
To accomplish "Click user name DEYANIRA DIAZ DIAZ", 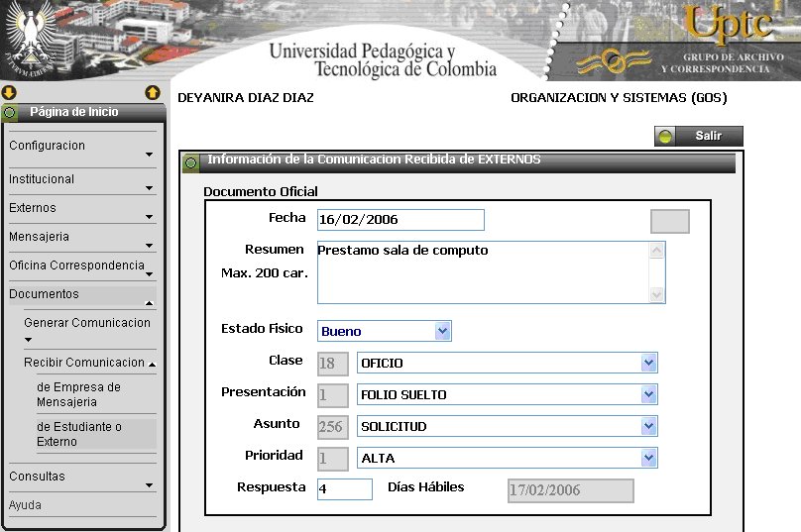I will (246, 98).
